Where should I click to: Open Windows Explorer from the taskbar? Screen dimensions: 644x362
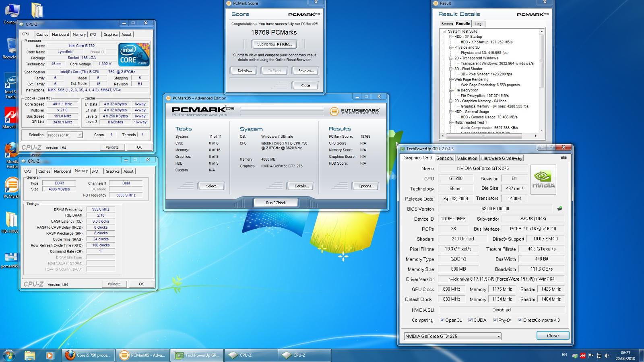(29, 355)
